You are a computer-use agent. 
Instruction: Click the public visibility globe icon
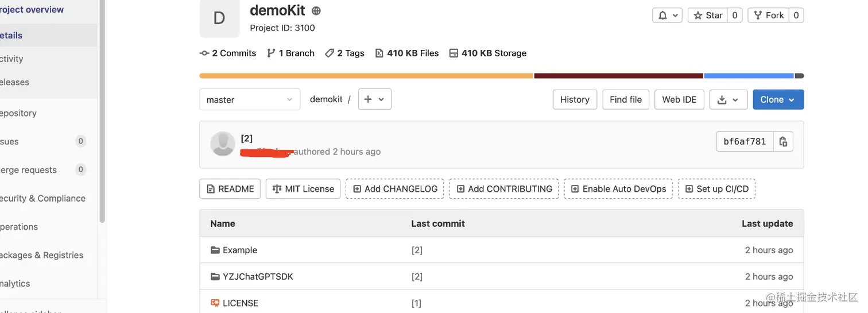316,10
